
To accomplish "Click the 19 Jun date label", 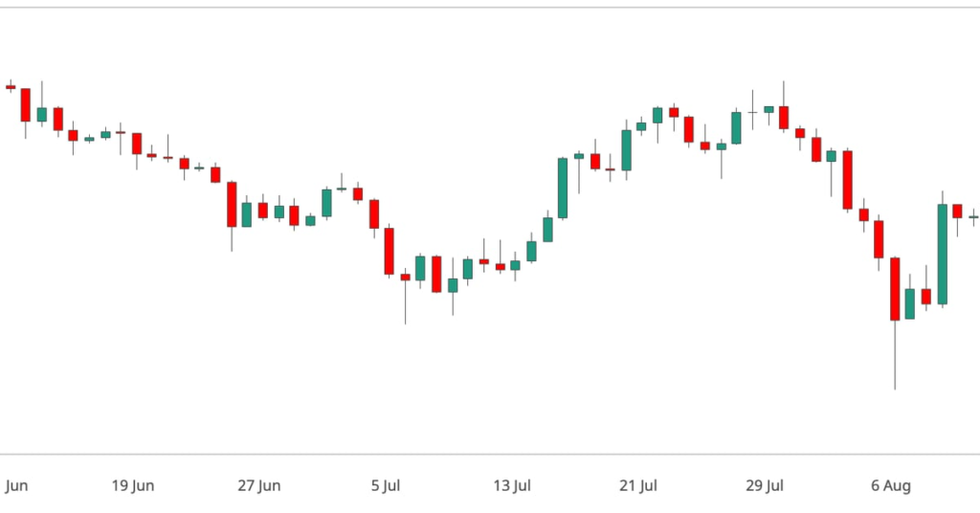I will (x=132, y=485).
